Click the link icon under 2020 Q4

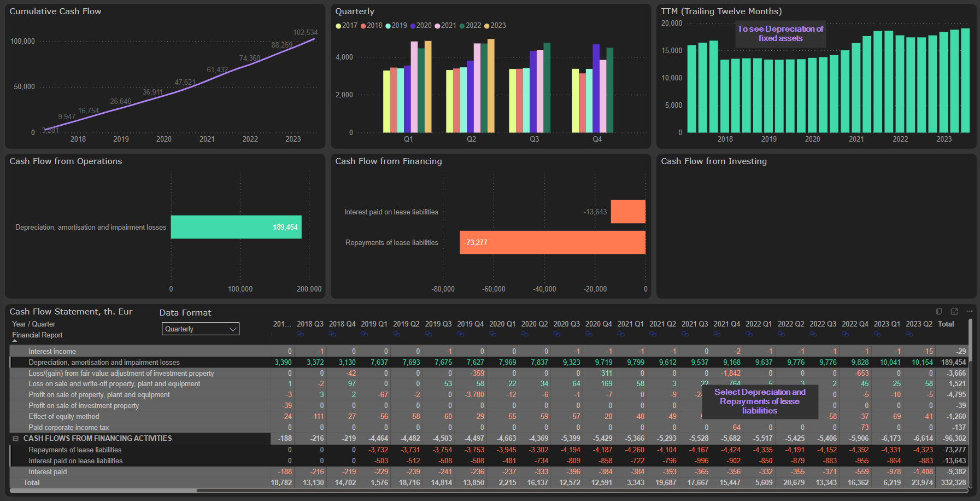pos(589,334)
